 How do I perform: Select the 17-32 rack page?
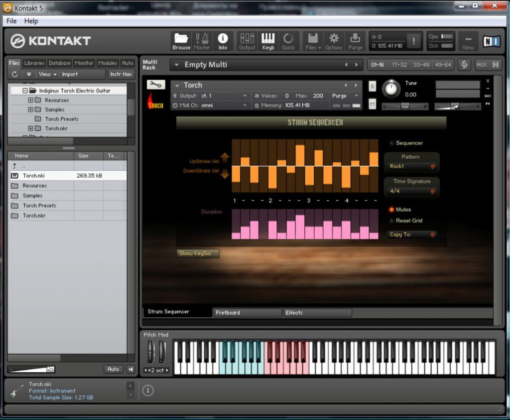[399, 65]
